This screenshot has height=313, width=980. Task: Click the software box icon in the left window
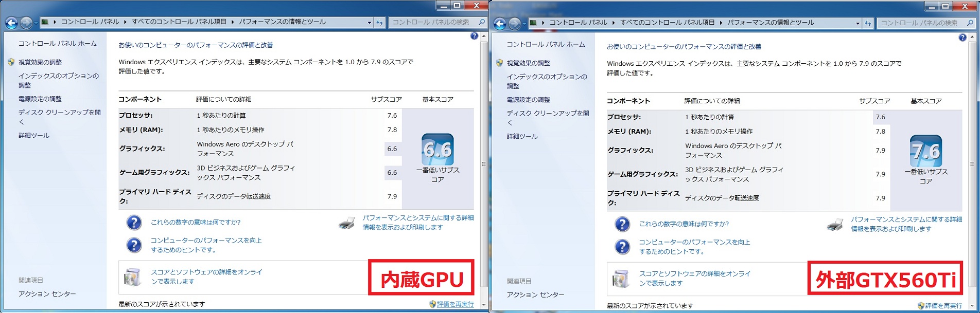click(133, 277)
